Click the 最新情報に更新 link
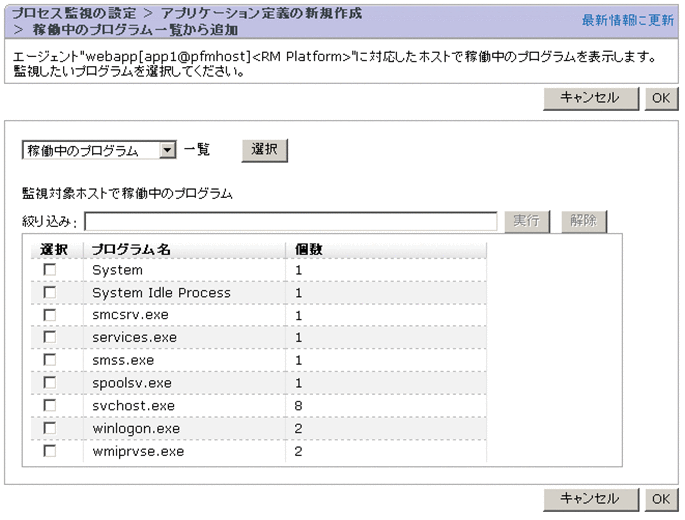 (628, 20)
